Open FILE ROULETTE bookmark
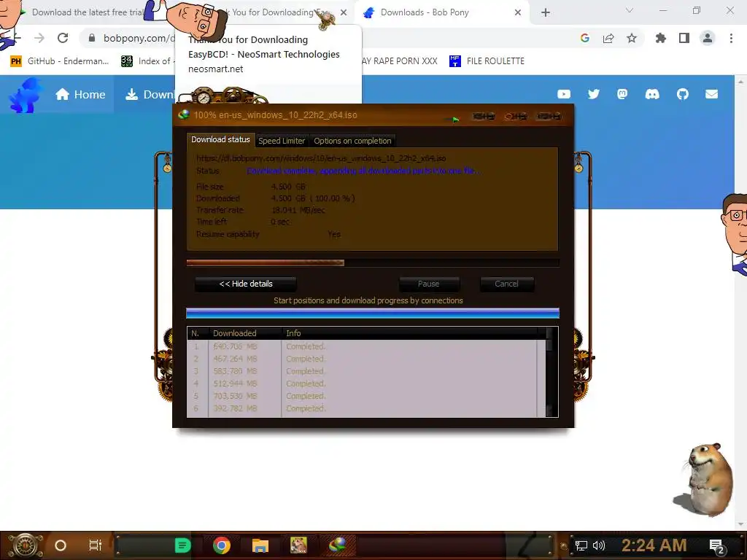The width and height of the screenshot is (747, 560). coord(487,61)
